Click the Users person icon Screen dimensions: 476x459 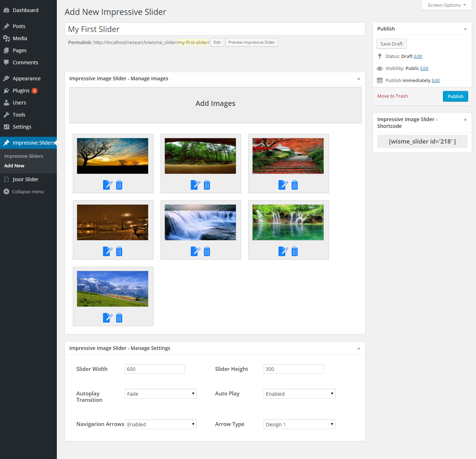click(6, 103)
